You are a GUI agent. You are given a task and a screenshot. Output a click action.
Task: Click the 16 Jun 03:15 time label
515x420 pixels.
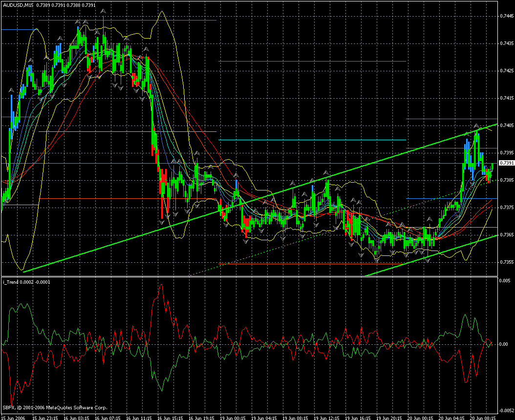point(77,418)
